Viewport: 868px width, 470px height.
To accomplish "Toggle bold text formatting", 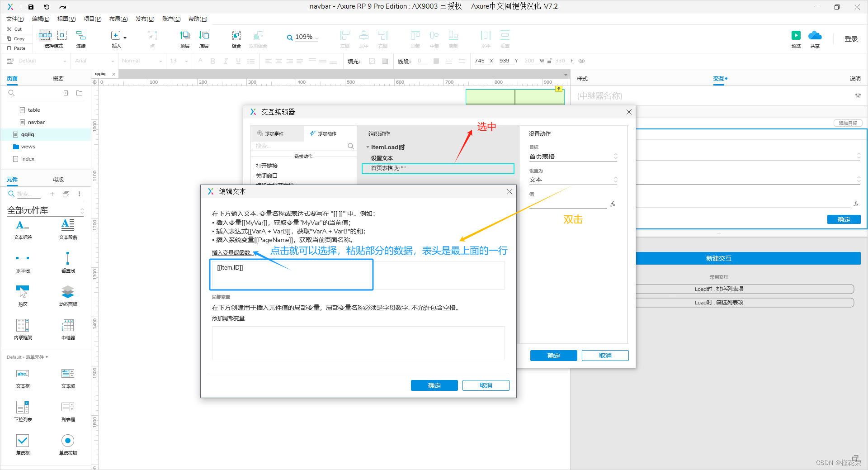I will click(x=212, y=61).
